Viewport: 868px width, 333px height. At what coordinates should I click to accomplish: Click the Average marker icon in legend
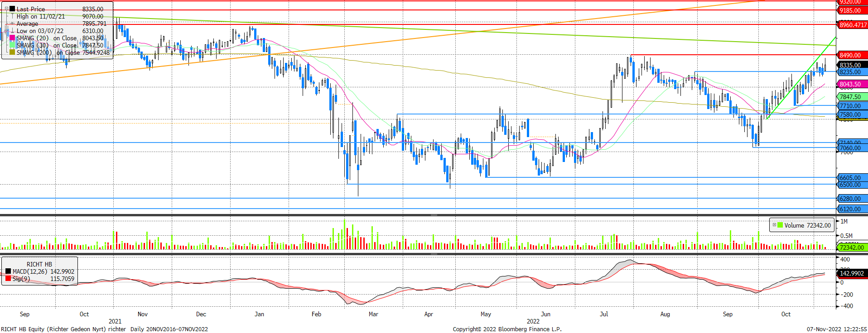click(x=12, y=24)
